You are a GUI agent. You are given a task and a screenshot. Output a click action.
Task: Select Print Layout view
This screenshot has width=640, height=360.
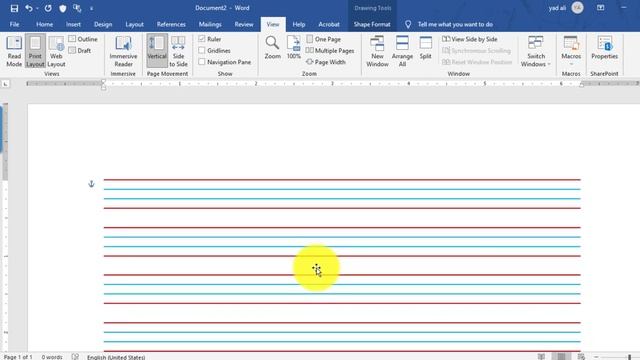tap(35, 51)
